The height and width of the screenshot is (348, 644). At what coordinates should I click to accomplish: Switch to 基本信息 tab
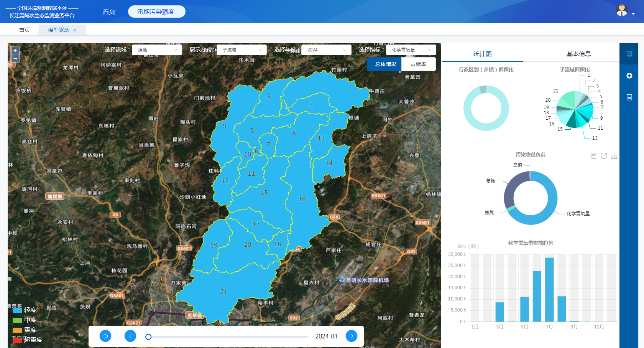click(x=578, y=54)
